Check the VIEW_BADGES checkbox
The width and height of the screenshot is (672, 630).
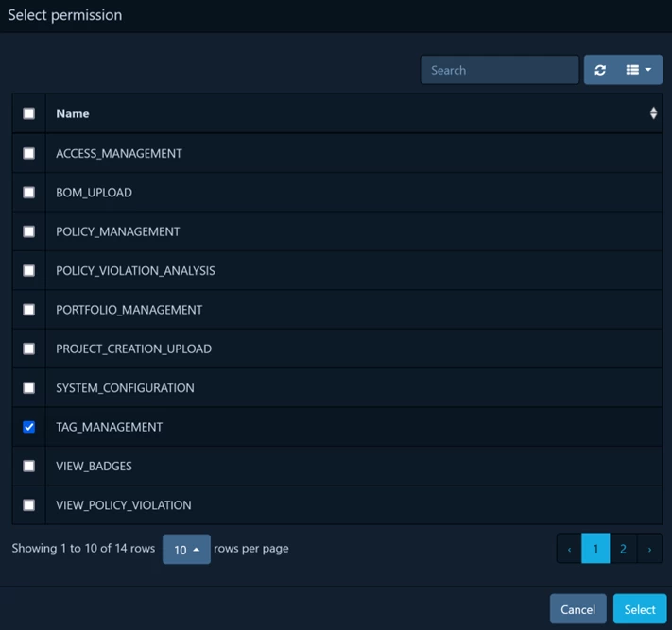(x=28, y=466)
